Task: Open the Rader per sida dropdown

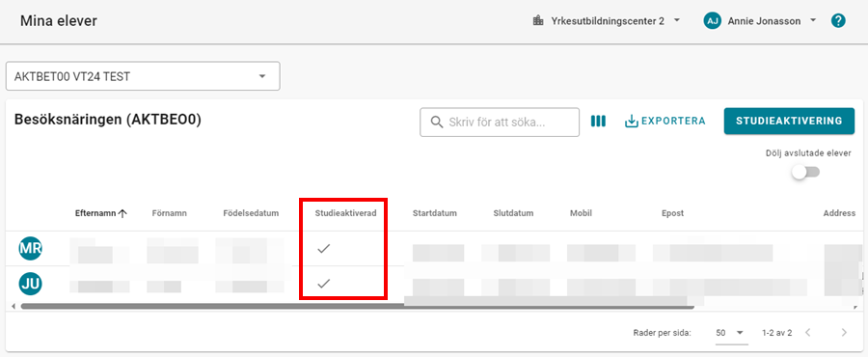Action: point(731,333)
